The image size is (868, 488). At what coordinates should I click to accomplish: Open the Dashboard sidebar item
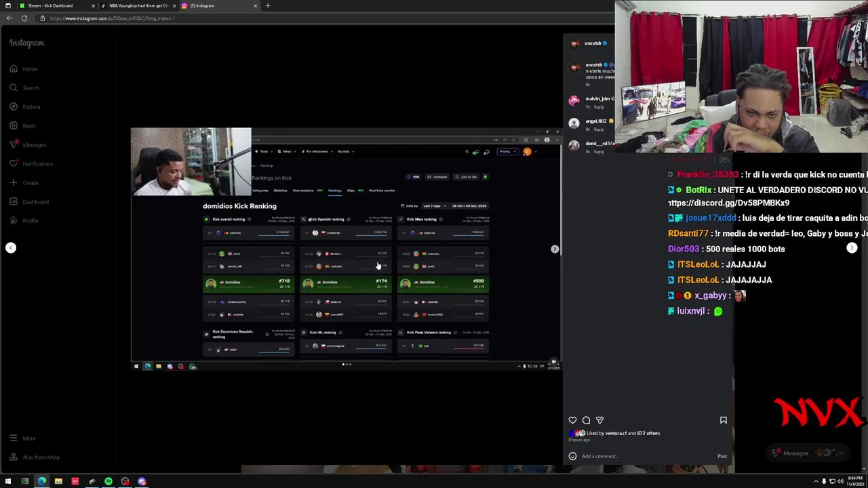(x=28, y=201)
